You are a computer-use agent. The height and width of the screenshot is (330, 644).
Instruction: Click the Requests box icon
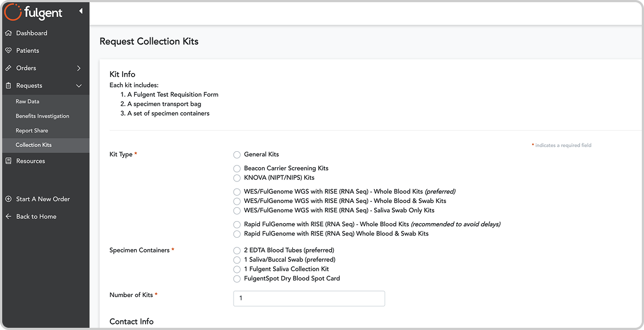tap(9, 85)
